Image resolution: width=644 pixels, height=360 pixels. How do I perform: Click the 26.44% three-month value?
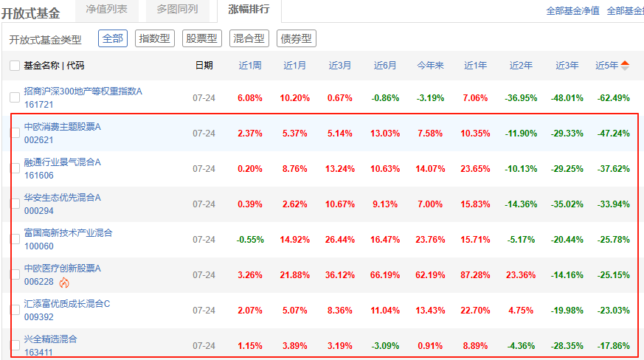[339, 240]
